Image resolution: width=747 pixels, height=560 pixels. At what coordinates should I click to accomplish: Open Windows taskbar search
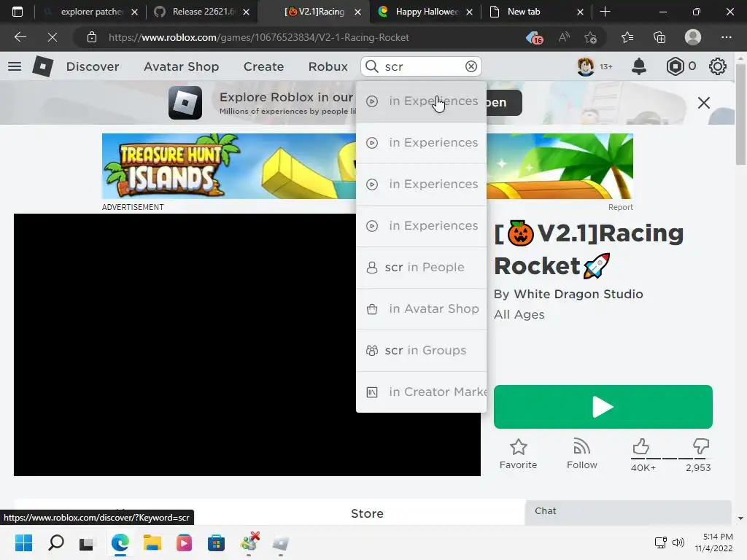click(x=55, y=542)
